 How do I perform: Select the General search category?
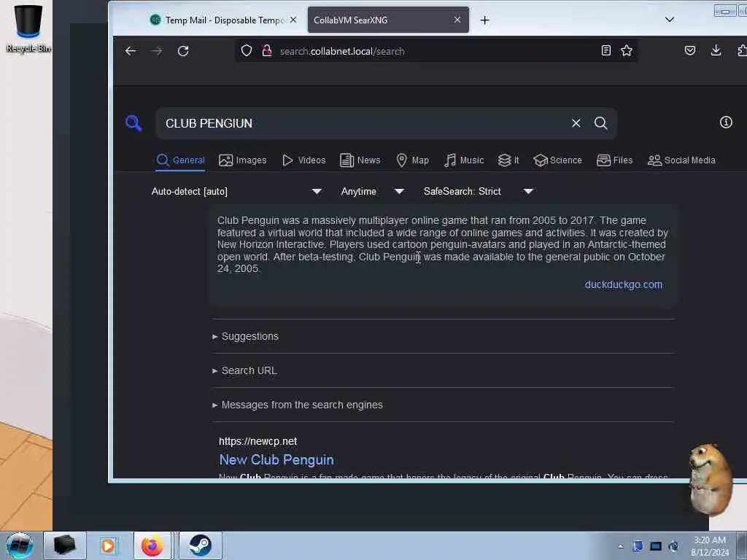181,160
